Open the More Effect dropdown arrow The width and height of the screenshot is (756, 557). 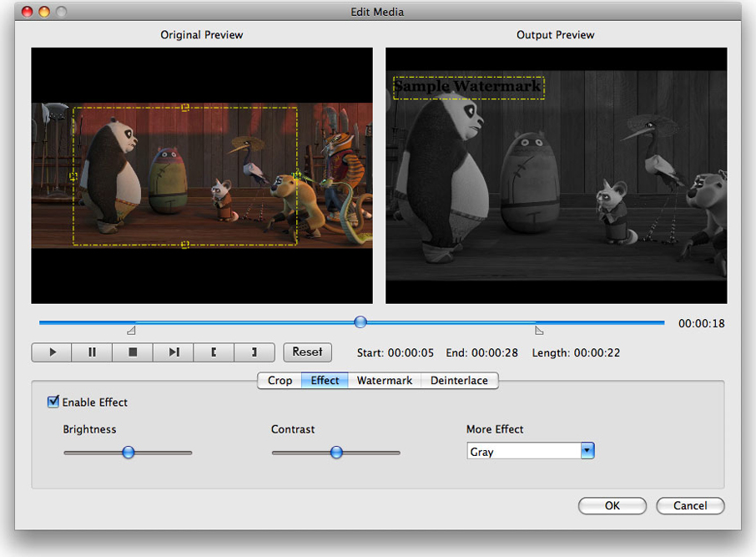(x=587, y=451)
